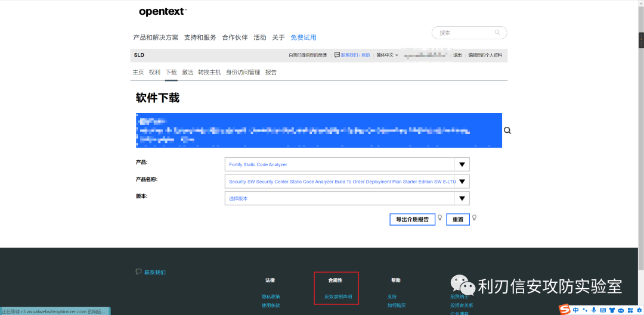This screenshot has height=315, width=644.
Task: Switch to the 权利 tab
Action: (154, 72)
